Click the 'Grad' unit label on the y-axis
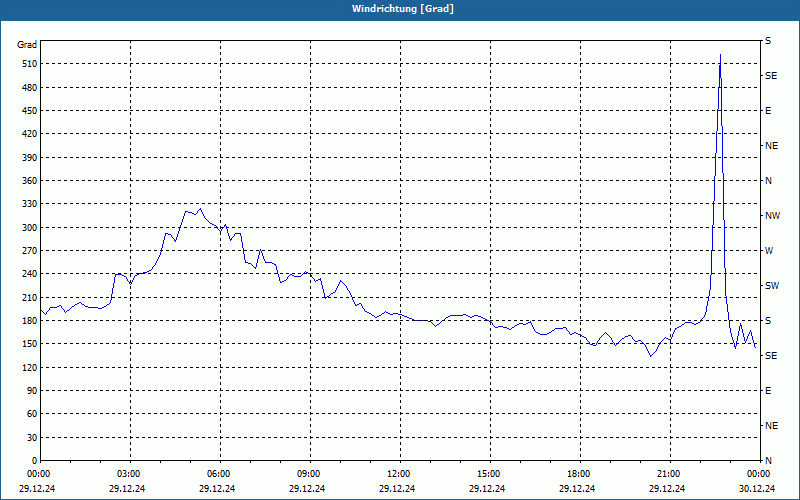 pos(27,45)
